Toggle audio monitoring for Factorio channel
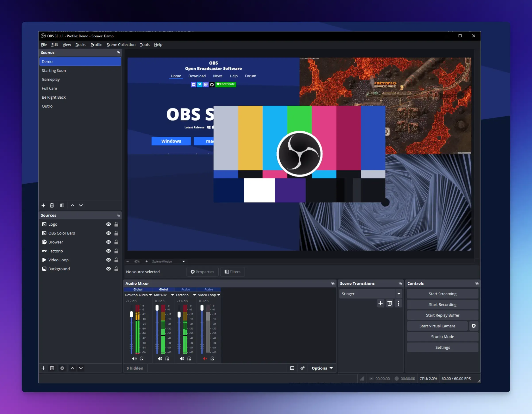532x414 pixels. [x=189, y=358]
